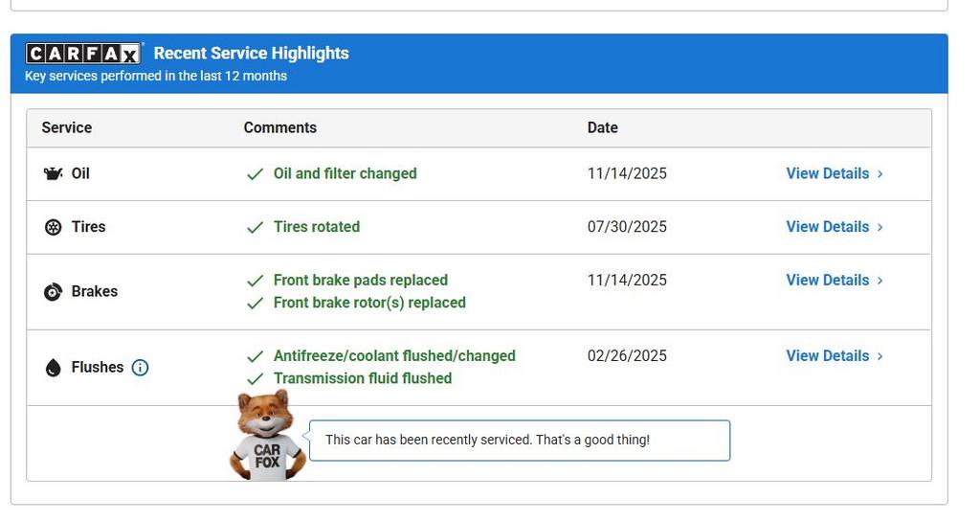Click checkmark beside Tires rotated
Viewport: 980px width, 521px height.
[x=255, y=228]
